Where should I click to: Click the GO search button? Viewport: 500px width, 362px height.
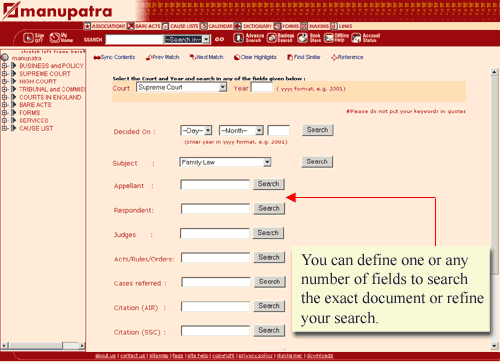[x=219, y=39]
